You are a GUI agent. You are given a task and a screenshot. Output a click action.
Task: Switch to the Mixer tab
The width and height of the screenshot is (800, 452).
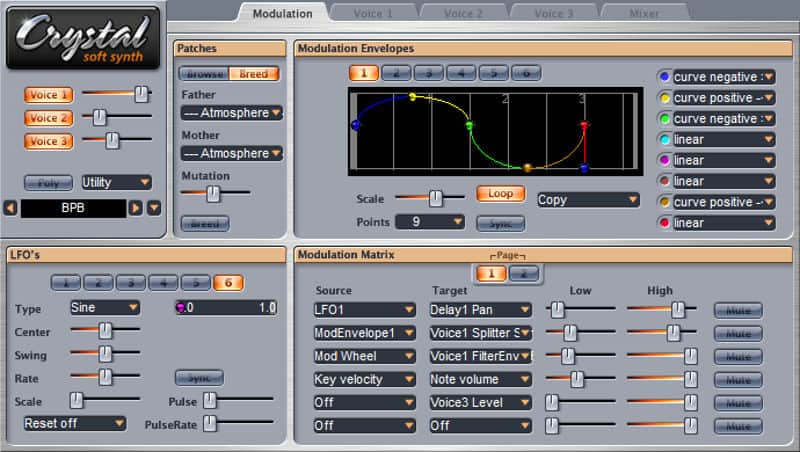pos(644,14)
